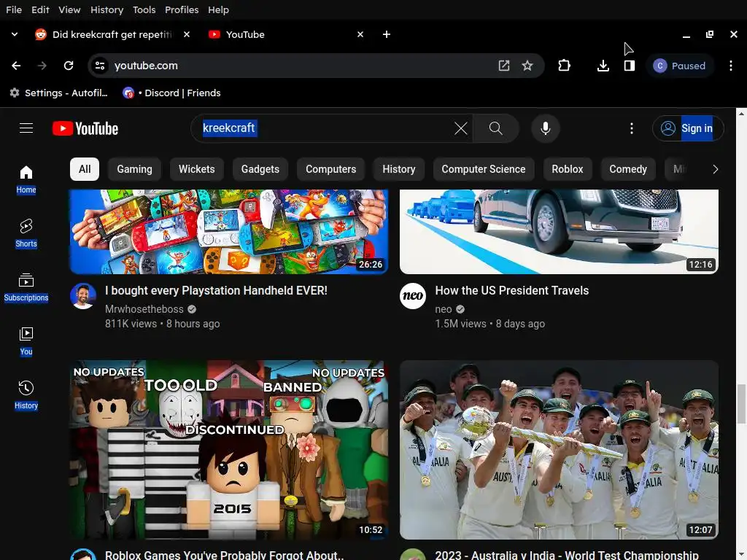Click the Sign in button

point(688,128)
